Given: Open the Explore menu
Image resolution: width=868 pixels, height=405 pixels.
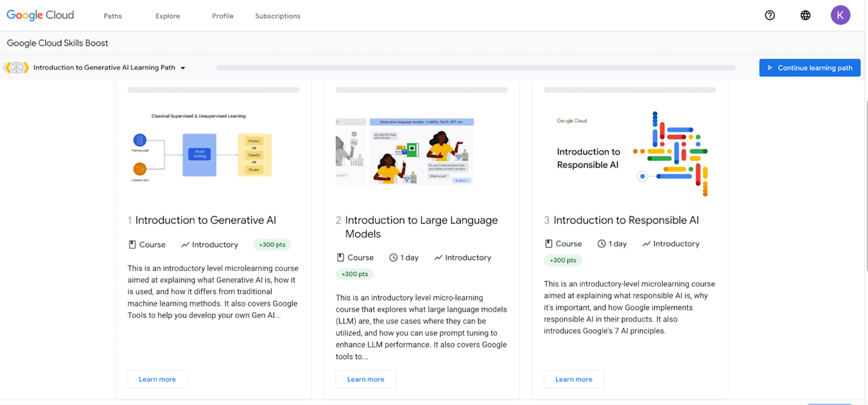Looking at the screenshot, I should pos(167,16).
